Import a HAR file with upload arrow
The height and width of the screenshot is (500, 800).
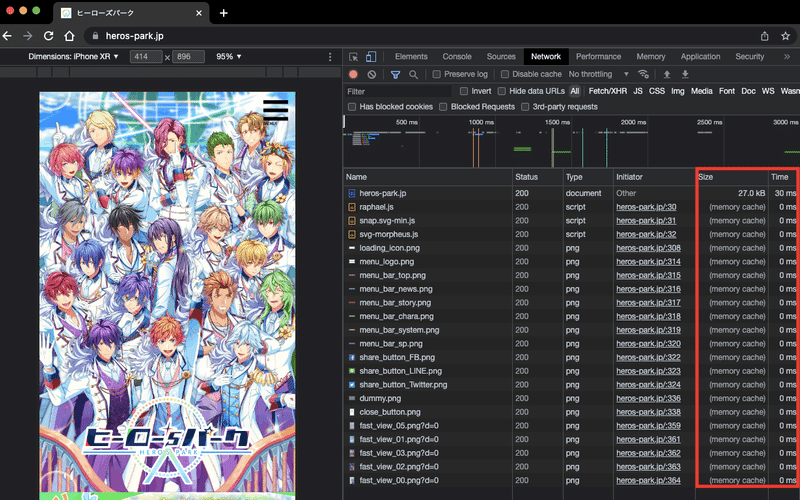666,74
